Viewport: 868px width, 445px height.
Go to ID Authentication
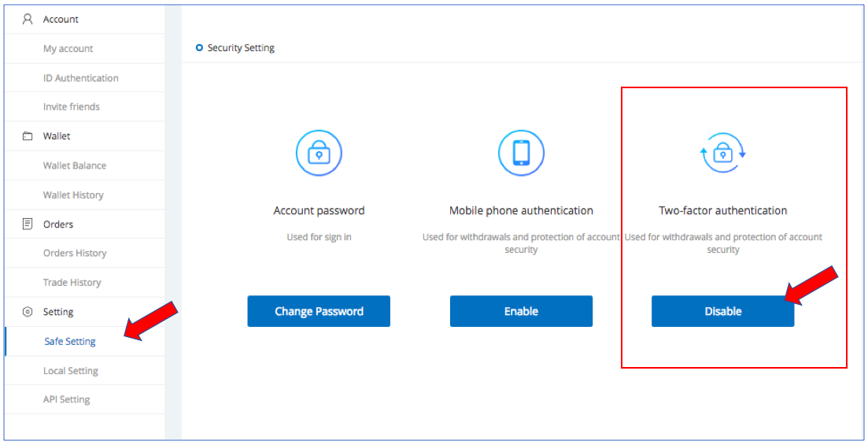click(x=80, y=78)
